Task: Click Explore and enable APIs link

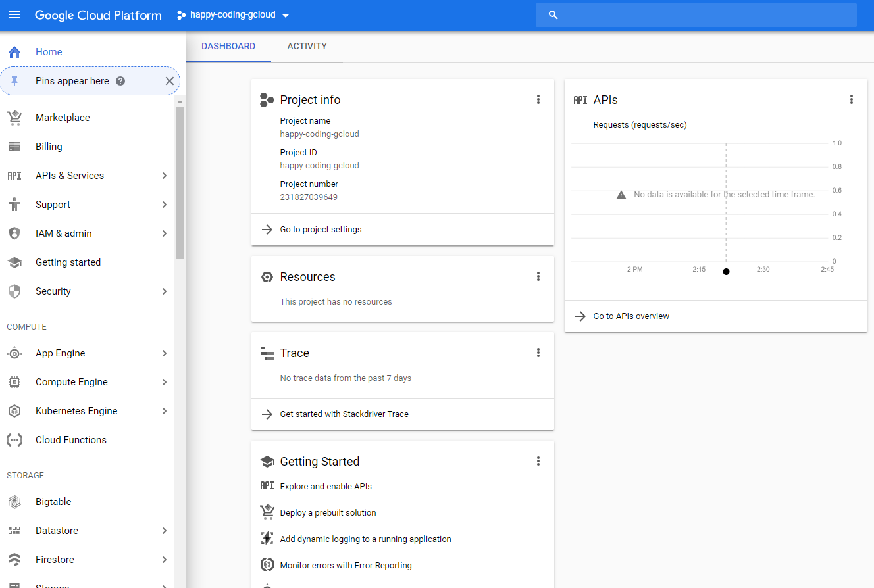Action: 326,487
